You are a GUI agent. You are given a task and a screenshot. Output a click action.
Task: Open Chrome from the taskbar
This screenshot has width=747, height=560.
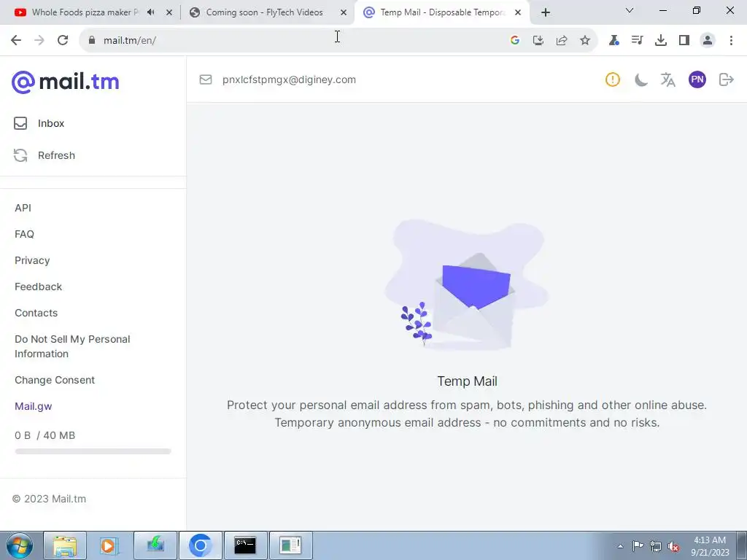click(x=200, y=545)
